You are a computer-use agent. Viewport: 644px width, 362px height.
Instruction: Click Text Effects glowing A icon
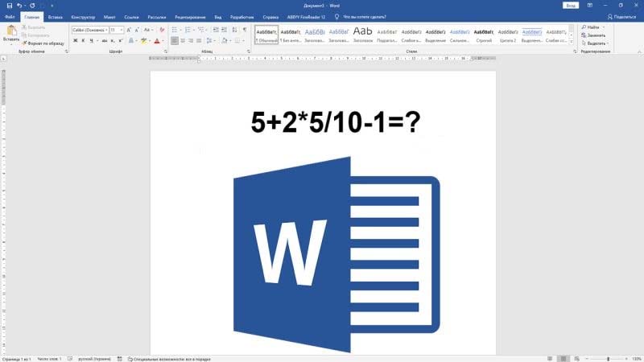131,41
